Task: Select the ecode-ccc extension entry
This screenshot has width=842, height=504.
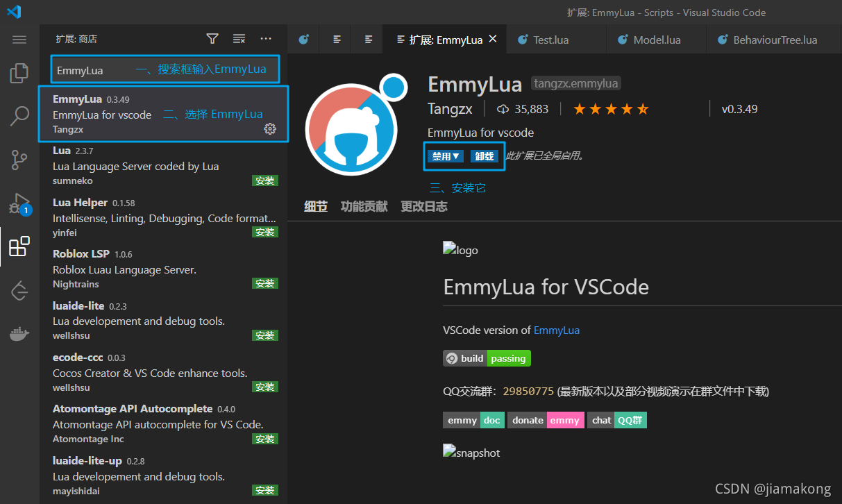Action: point(163,372)
